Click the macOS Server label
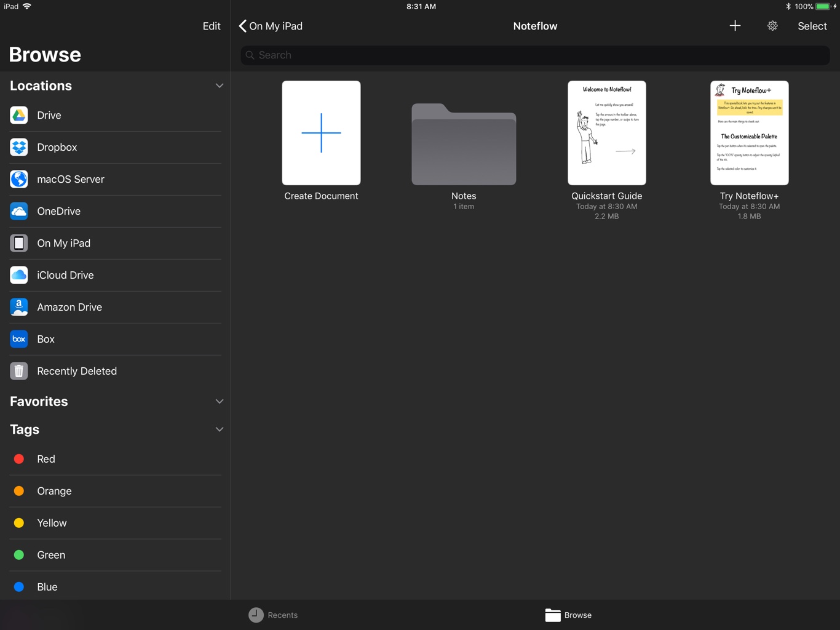This screenshot has height=630, width=840. click(x=71, y=179)
